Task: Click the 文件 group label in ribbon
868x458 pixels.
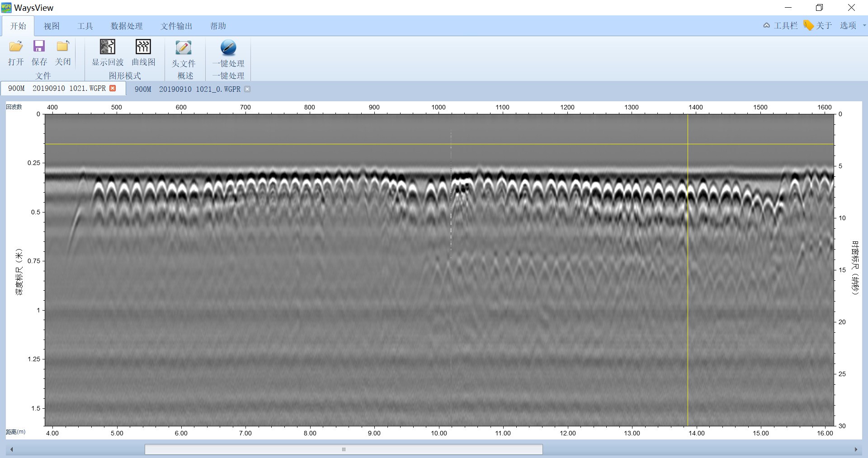Action: pyautogui.click(x=43, y=76)
